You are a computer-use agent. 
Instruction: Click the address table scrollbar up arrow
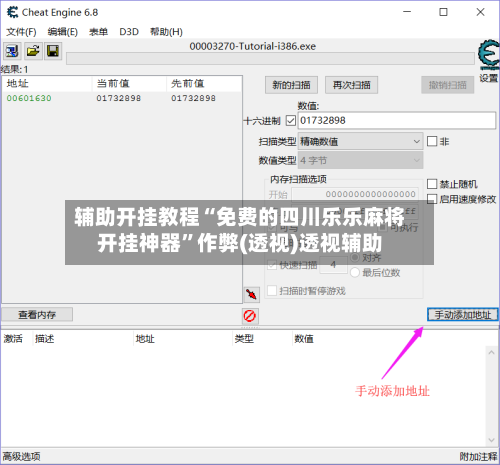(491, 353)
